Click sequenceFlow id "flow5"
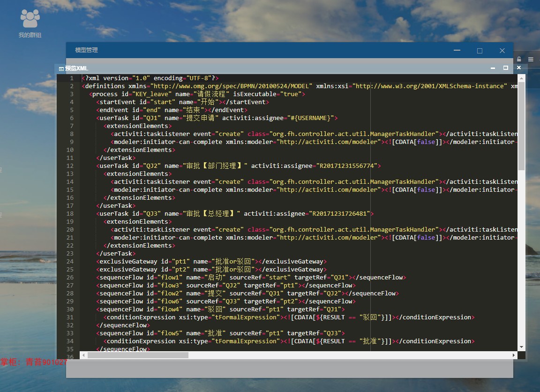This screenshot has width=540, height=392. [x=170, y=333]
